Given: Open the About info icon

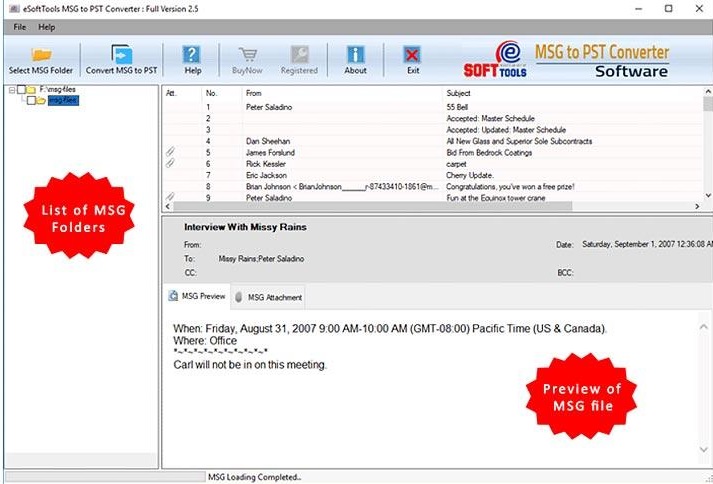Looking at the screenshot, I should pyautogui.click(x=355, y=55).
